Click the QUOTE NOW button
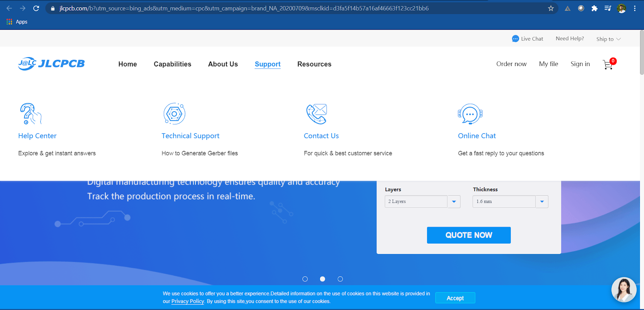 pos(469,235)
